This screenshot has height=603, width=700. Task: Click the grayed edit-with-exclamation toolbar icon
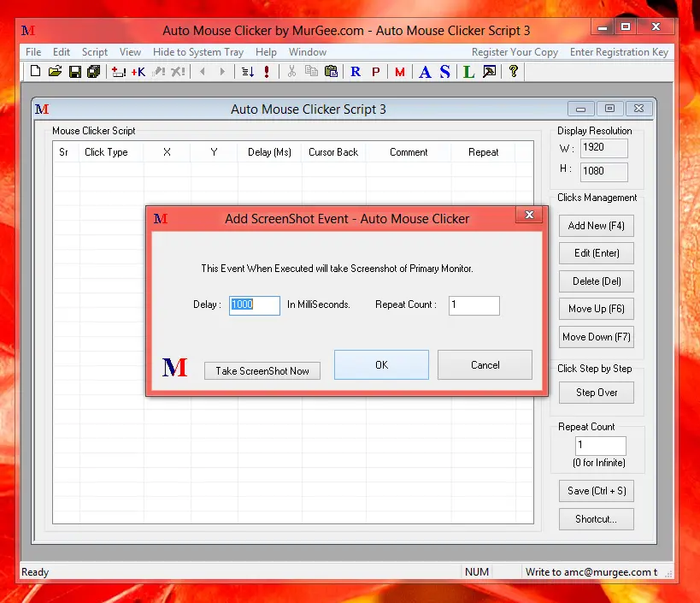coord(158,72)
